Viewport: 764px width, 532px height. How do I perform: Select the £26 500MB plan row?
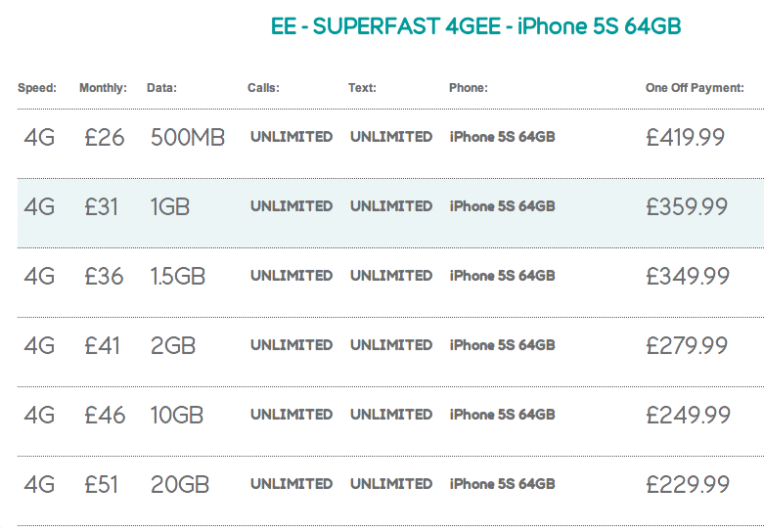click(x=390, y=144)
